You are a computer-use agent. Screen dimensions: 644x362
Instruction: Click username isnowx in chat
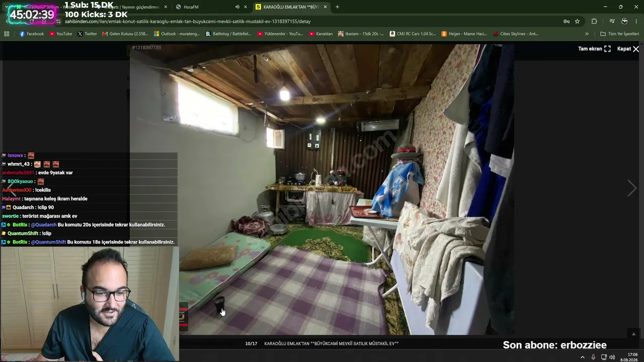15,156
